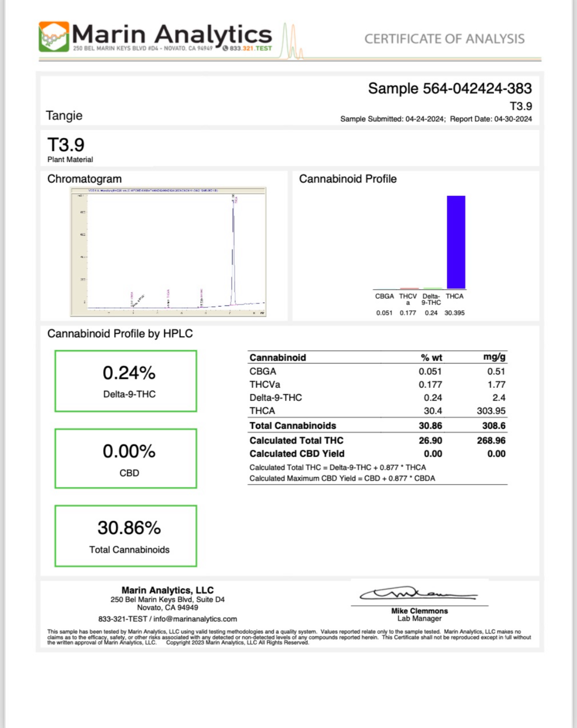The width and height of the screenshot is (577, 728).
Task: Click the '0.24%' Delta-9-THC summary box
Action: click(x=126, y=381)
